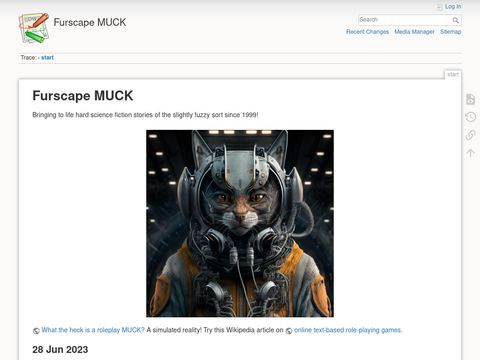Click the login icon beside Log In
Screen dimensions: 480x360
point(440,7)
